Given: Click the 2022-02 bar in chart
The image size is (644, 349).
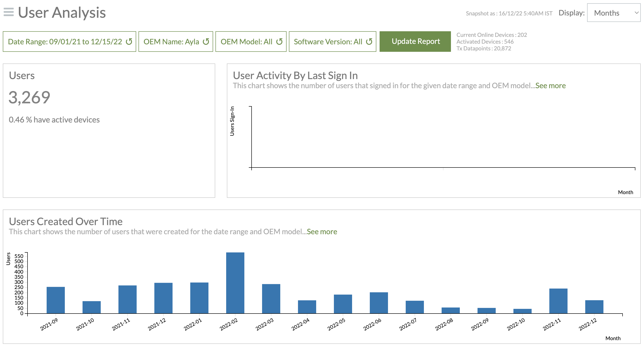Looking at the screenshot, I should click(235, 283).
